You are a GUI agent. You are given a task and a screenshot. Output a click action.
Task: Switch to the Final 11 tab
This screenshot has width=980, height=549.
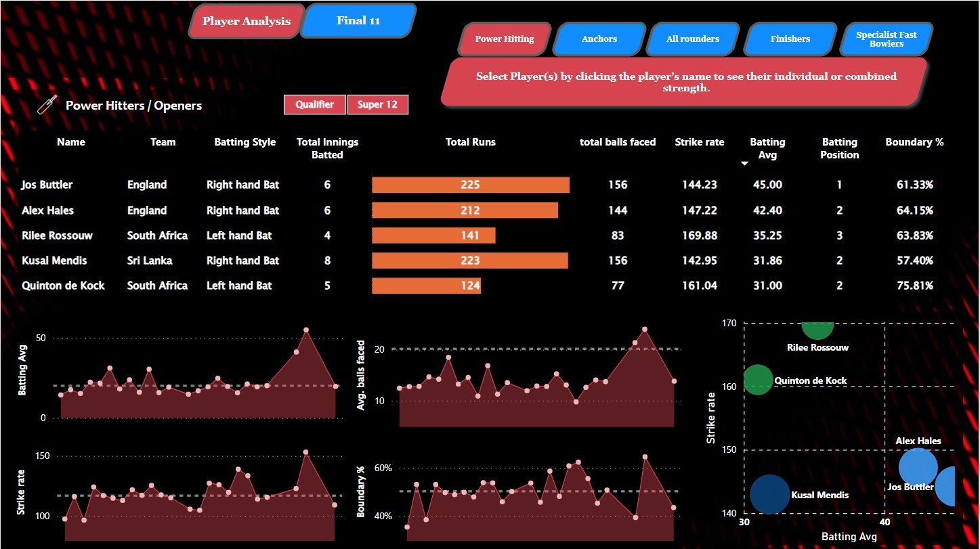(x=358, y=20)
